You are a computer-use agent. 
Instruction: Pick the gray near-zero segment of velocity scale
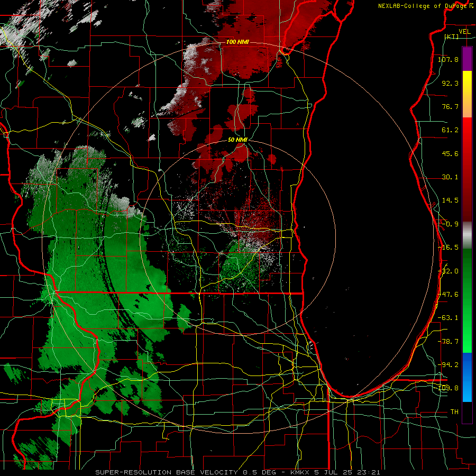tap(467, 235)
